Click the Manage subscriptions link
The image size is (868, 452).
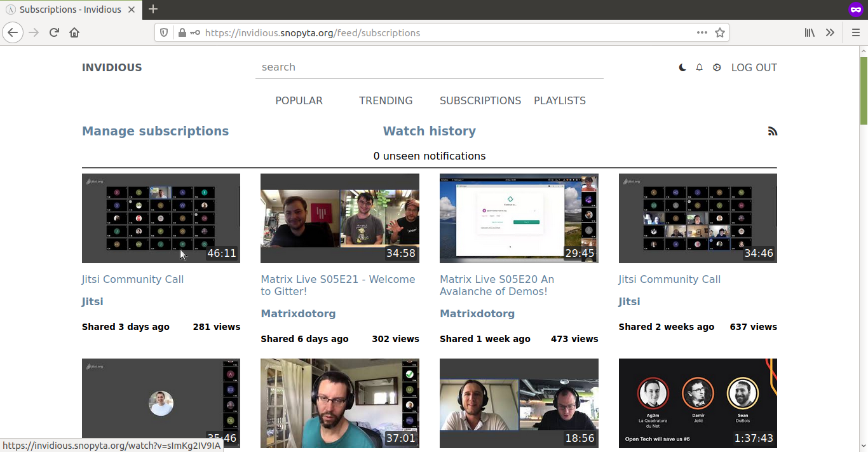[155, 131]
